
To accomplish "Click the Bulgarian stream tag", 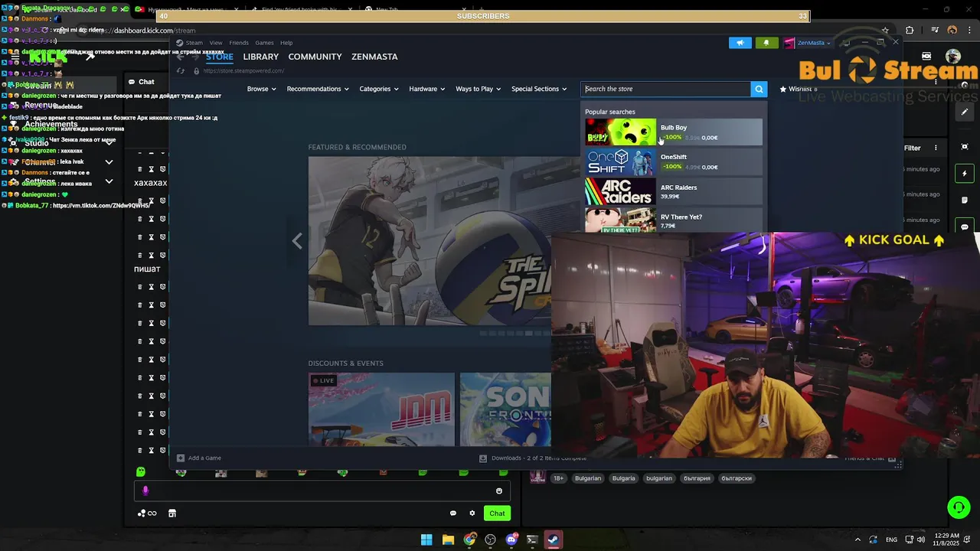I will click(588, 478).
